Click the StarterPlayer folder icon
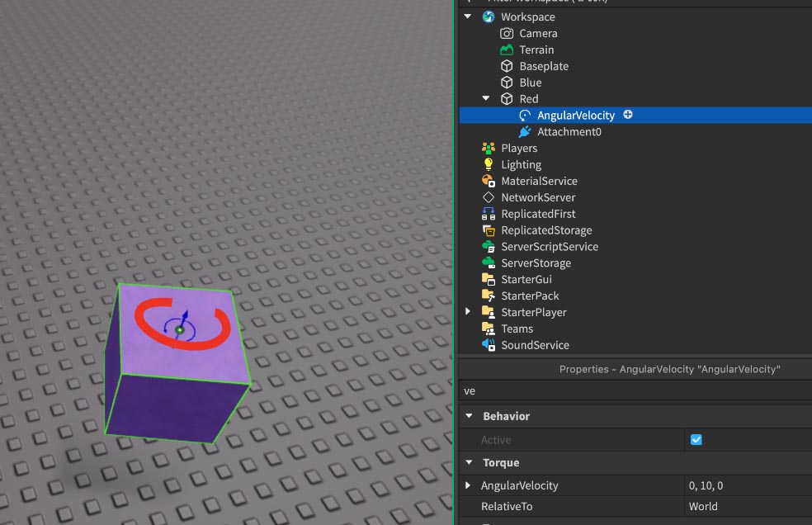This screenshot has width=812, height=525. [489, 312]
